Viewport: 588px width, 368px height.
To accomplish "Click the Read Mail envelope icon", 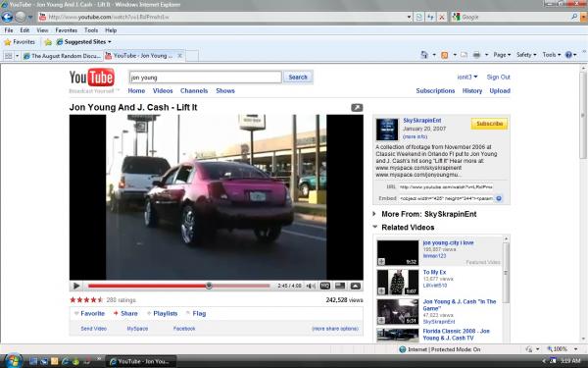I will point(465,55).
